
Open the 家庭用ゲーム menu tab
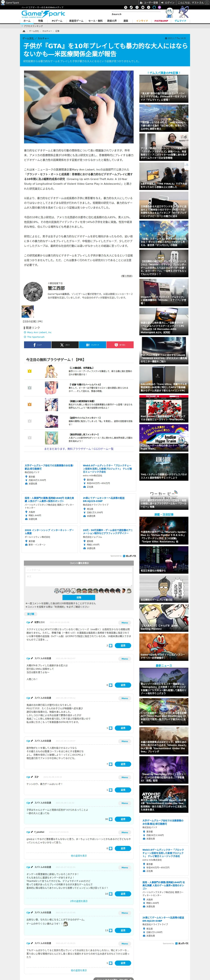click(76, 21)
